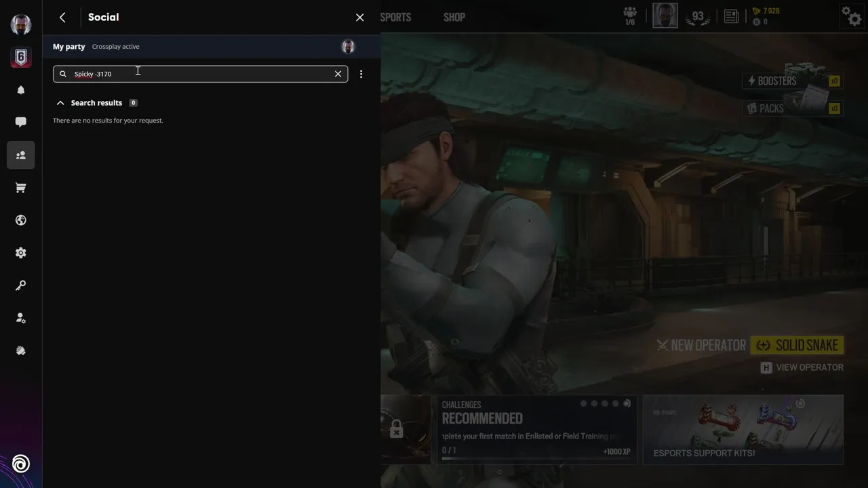The height and width of the screenshot is (488, 868).
Task: Clear the search field text
Action: [338, 74]
